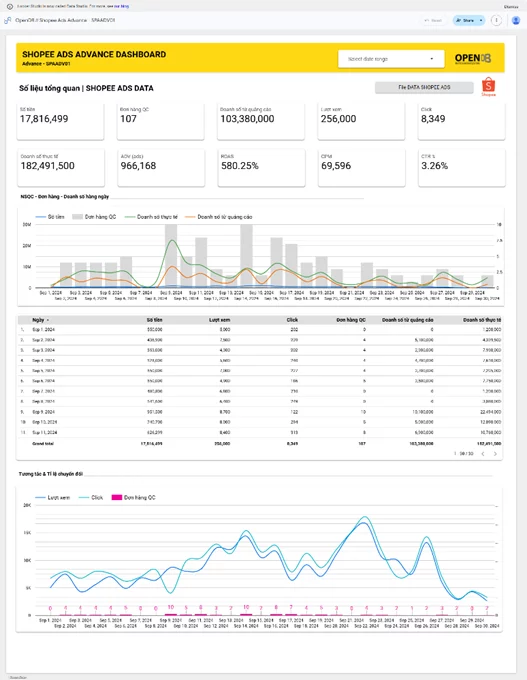Click the Dismiss link in the top banner
The height and width of the screenshot is (680, 527).
[511, 7]
